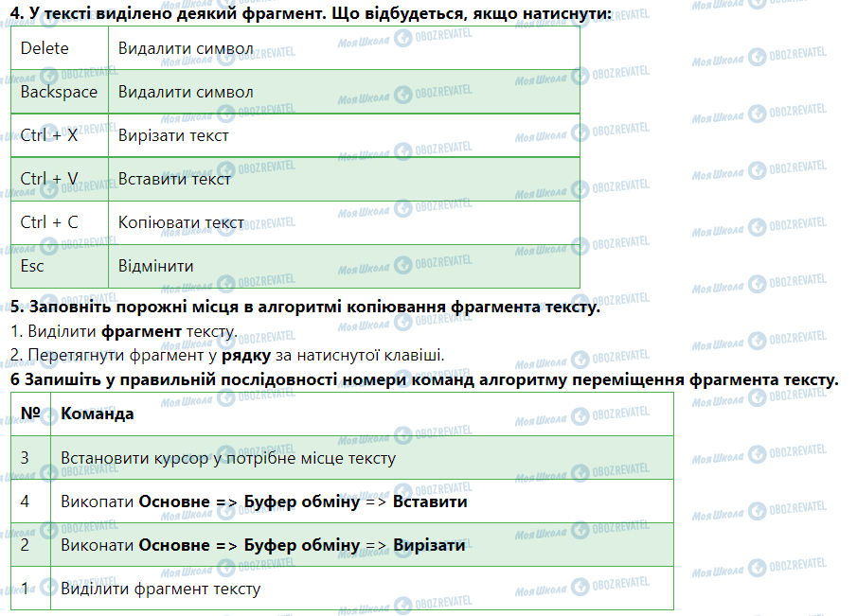Click the answer "Вирізати текст"
857x616 pixels.
coord(173,135)
